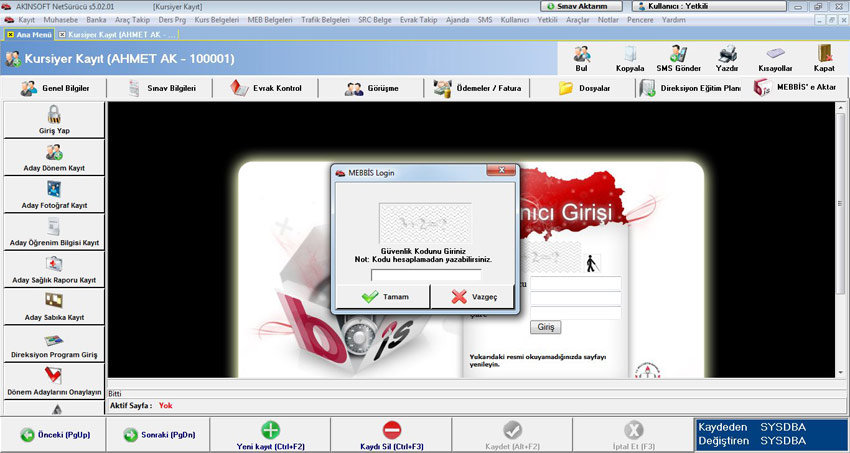Open the Banka menu

(x=96, y=20)
